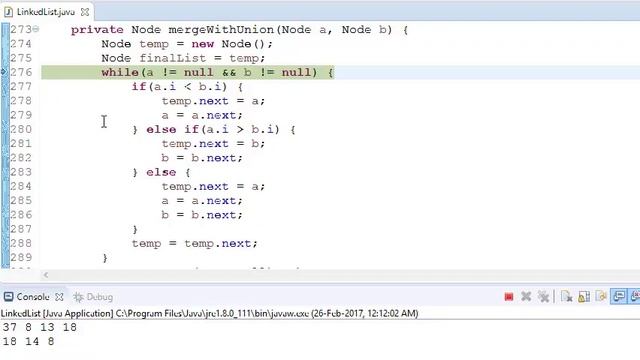Toggle console Scroll Lock
Image resolution: width=640 pixels, height=360 pixels.
click(584, 297)
